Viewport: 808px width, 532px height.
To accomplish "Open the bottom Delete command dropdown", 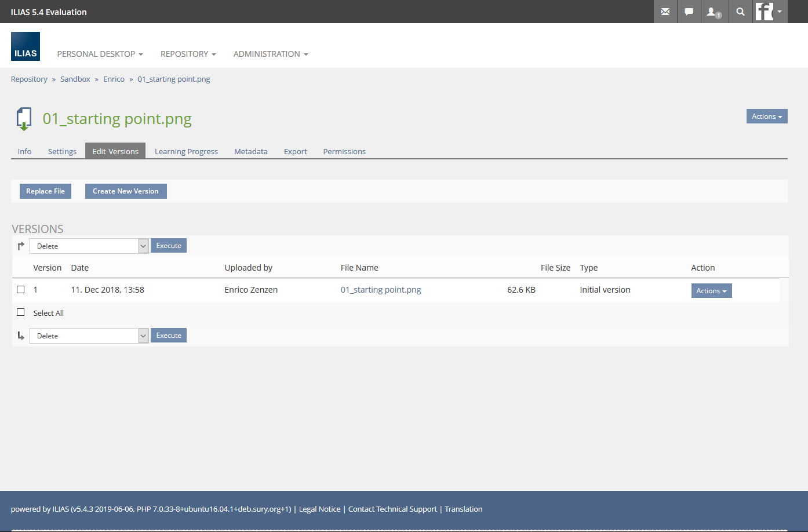I will [89, 336].
